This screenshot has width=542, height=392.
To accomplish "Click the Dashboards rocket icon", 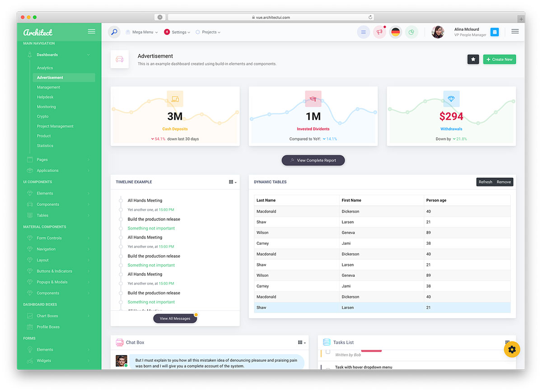I will pos(30,55).
